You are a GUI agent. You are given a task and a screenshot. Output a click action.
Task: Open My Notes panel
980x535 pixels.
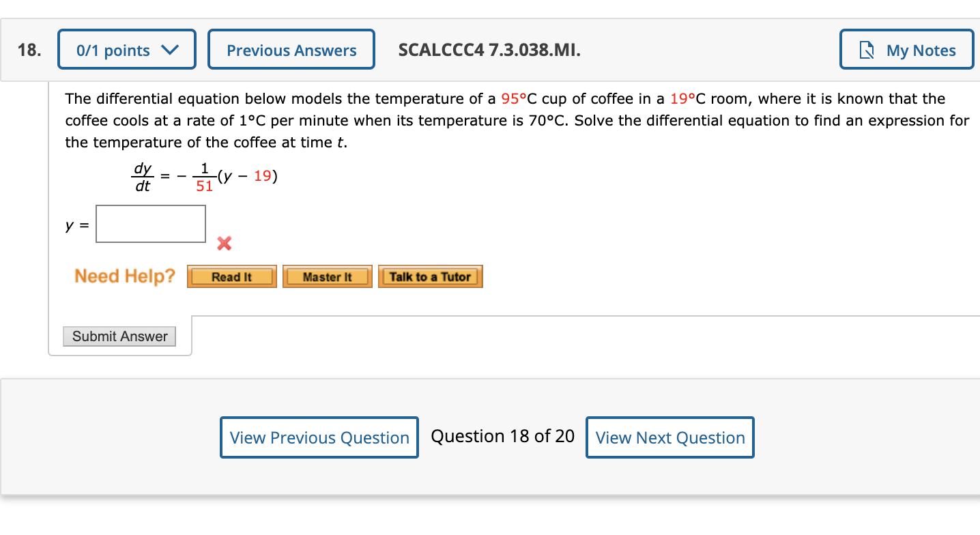[906, 50]
